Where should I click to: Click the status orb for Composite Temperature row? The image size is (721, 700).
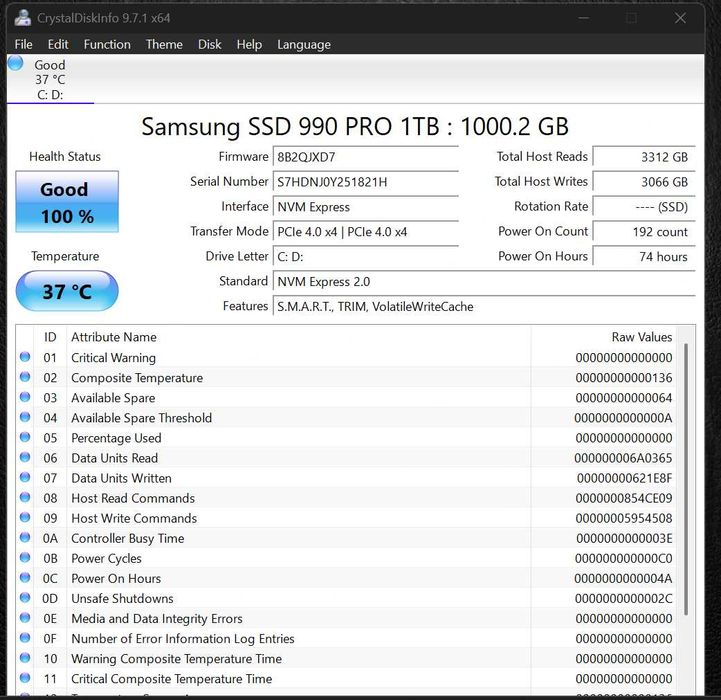tap(25, 377)
